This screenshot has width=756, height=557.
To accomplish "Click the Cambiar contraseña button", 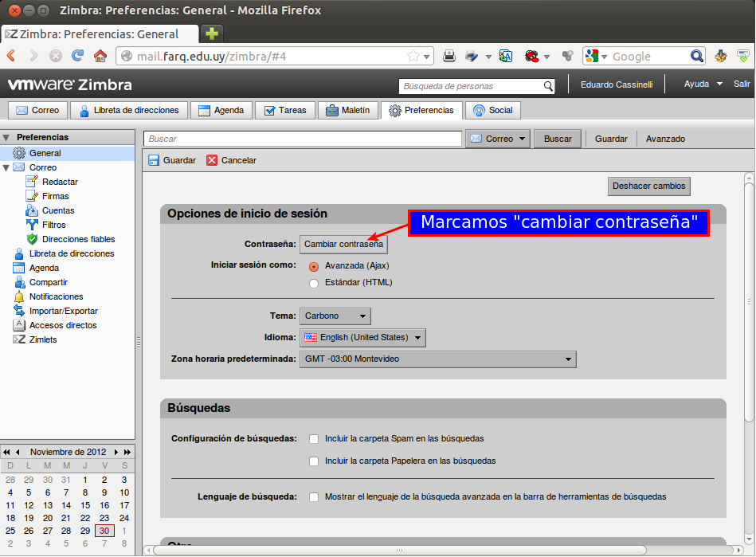I will (x=343, y=244).
